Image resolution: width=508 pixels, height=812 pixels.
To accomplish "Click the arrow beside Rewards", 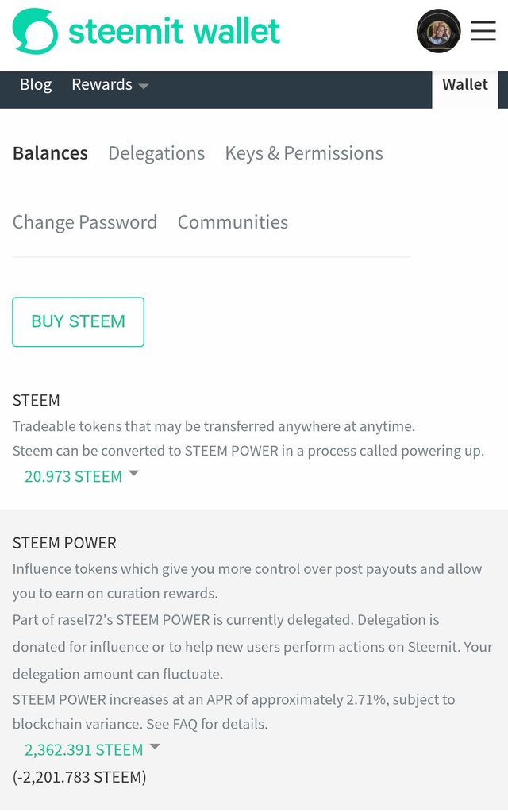I will 144,86.
